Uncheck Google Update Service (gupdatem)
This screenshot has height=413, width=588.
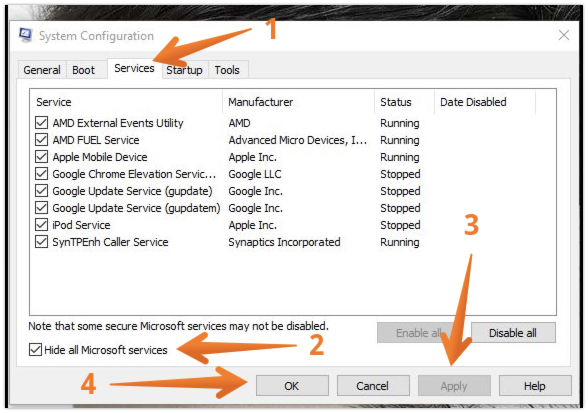click(x=41, y=207)
